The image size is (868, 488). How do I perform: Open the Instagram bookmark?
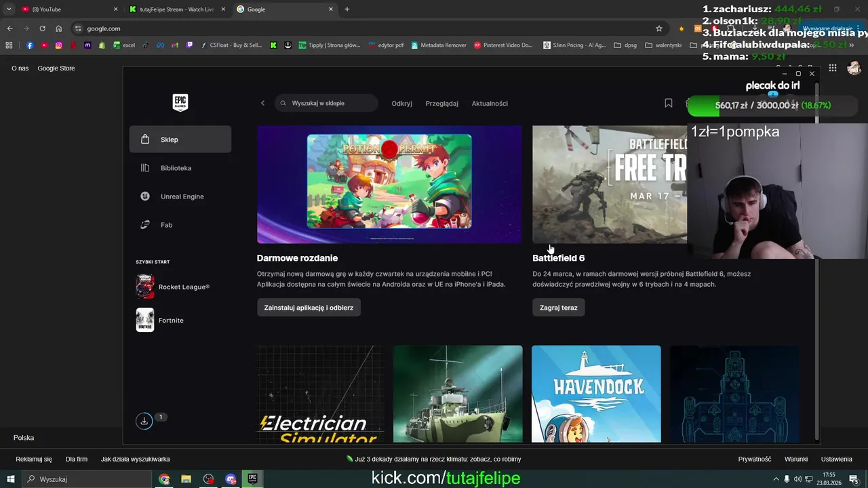(x=59, y=45)
